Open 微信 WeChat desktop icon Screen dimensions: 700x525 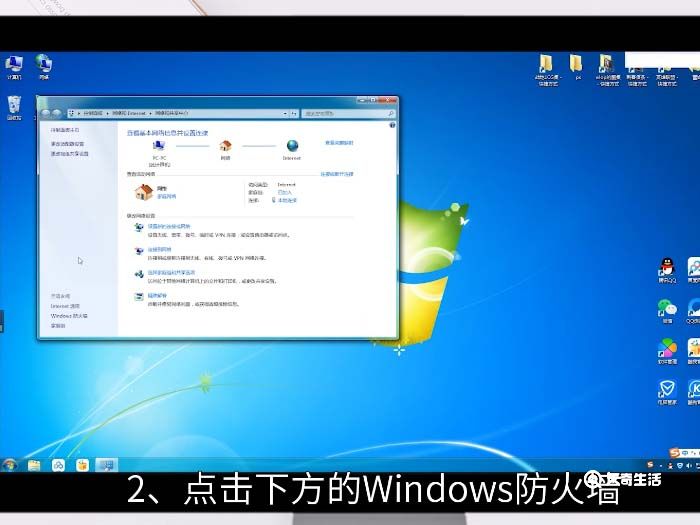667,311
